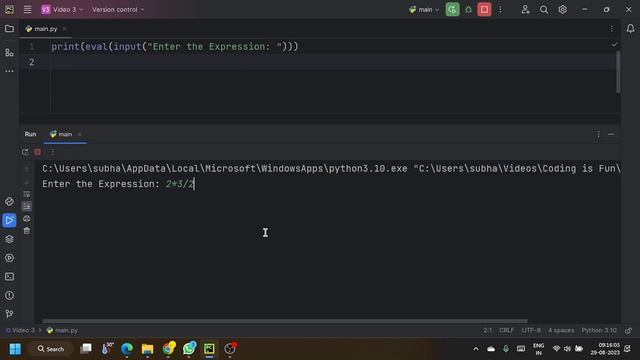Toggle scroll to end in the console
640x360 pixels.
pyautogui.click(x=27, y=207)
